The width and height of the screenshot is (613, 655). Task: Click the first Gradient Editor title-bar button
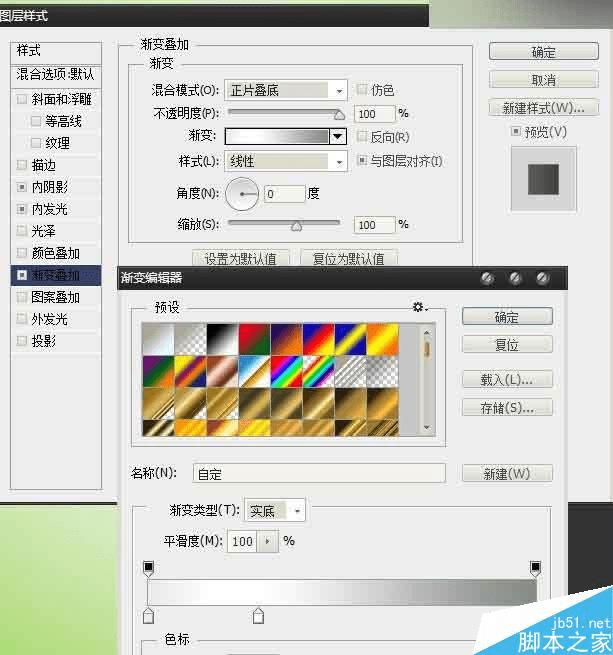tap(487, 278)
